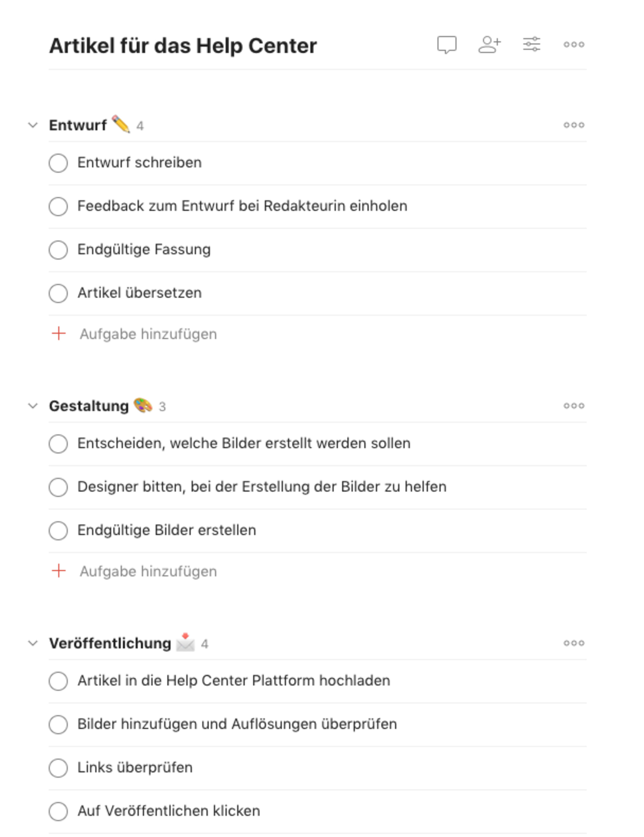This screenshot has width=644, height=837.
Task: Collapse the Entwurf section
Action: tap(33, 124)
